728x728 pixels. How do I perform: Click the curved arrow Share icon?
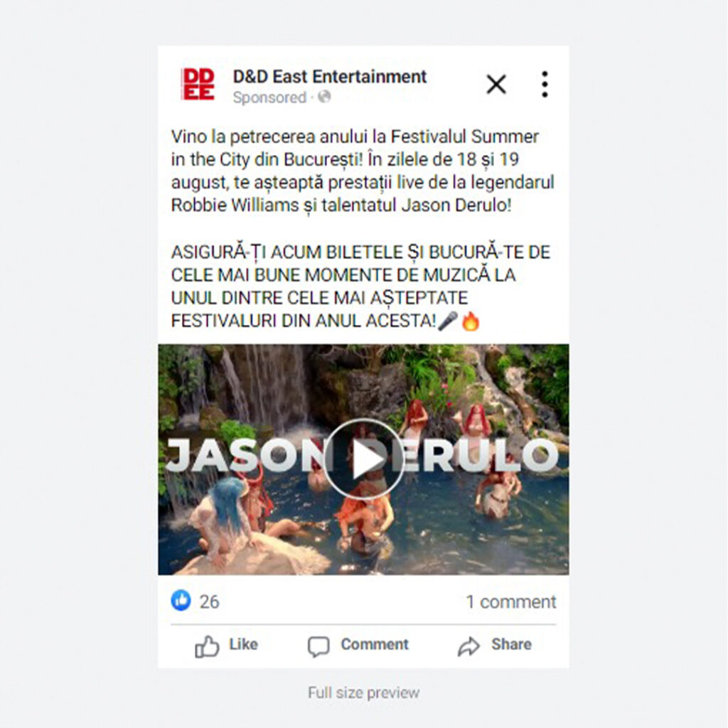pyautogui.click(x=469, y=646)
